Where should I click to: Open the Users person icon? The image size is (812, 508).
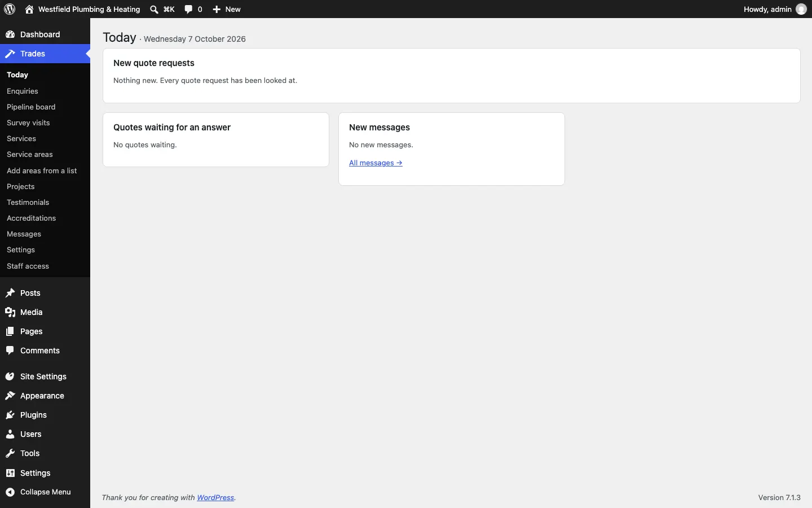(10, 434)
